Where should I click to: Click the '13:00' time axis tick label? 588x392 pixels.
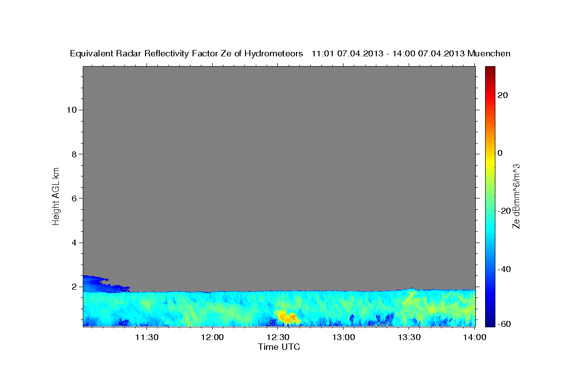click(343, 337)
